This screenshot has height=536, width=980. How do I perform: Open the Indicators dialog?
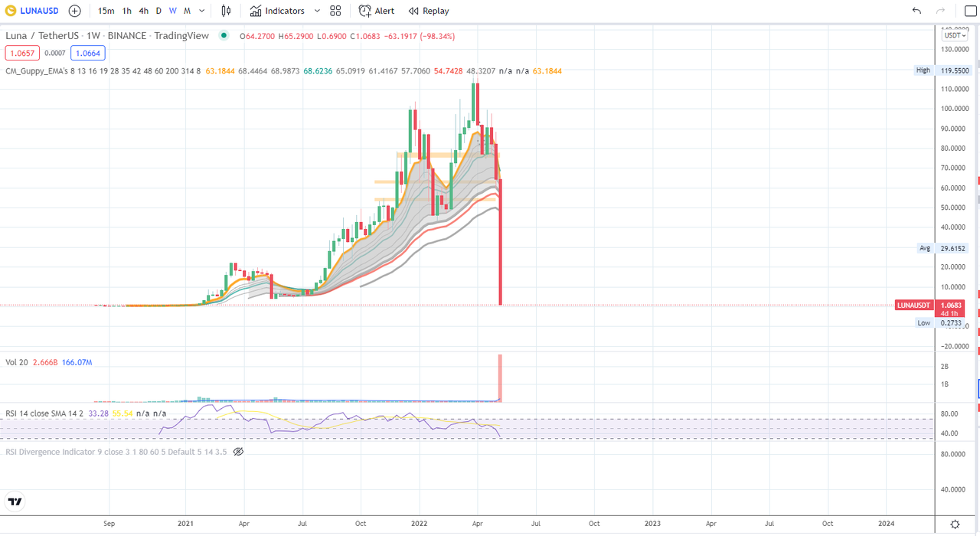click(276, 11)
